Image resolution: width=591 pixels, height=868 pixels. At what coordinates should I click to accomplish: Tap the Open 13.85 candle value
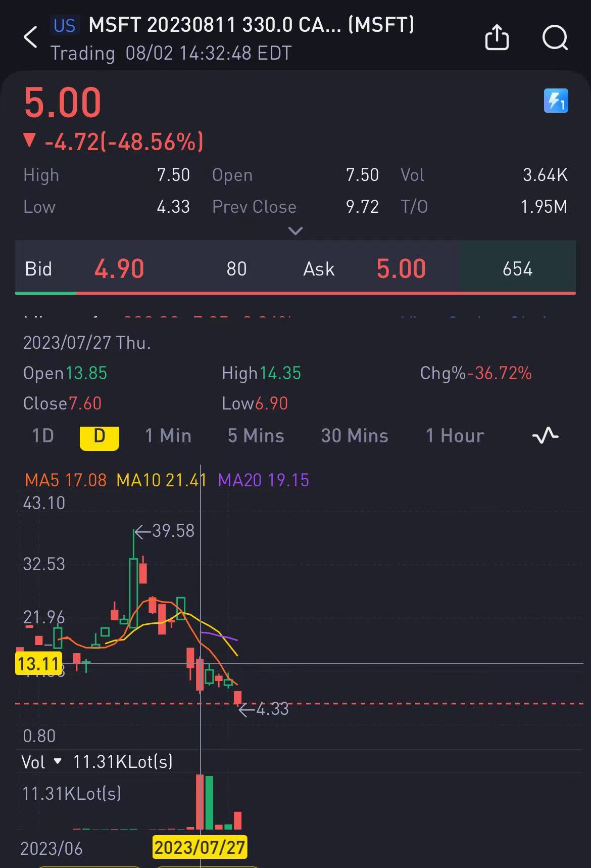coord(86,373)
